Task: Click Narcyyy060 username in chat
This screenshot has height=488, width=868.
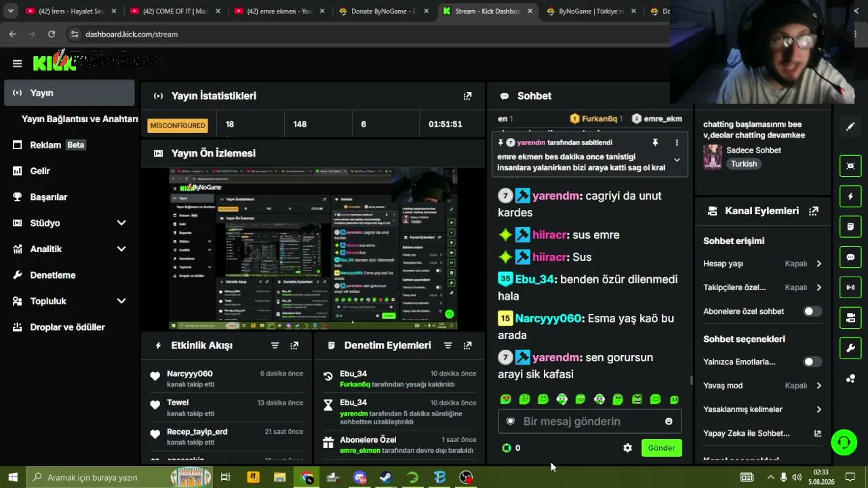Action: point(548,319)
